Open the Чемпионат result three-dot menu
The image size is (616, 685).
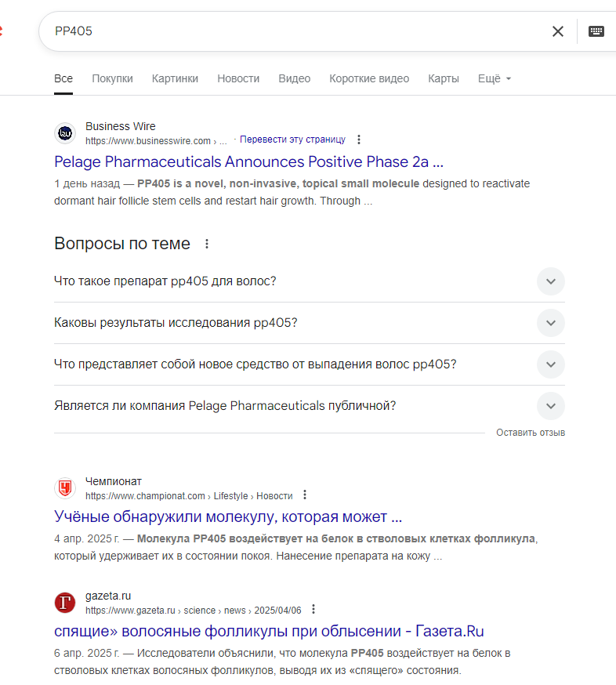[x=305, y=495]
